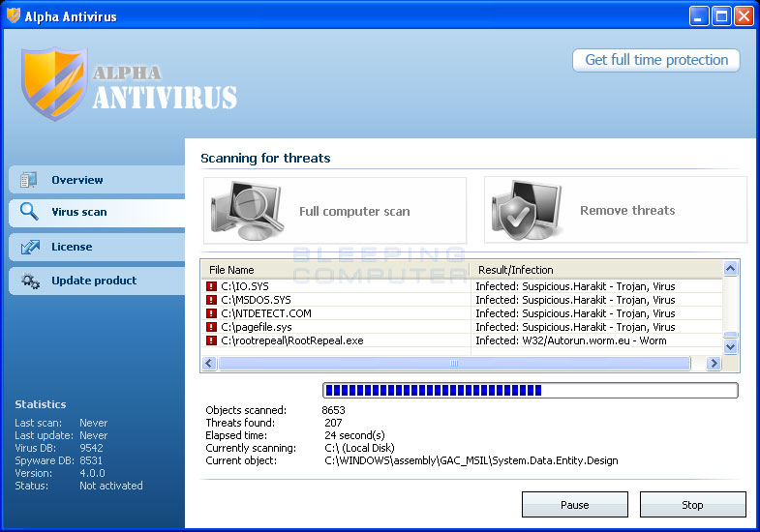Click the License arrow icon in sidebar
760x532 pixels.
30,247
